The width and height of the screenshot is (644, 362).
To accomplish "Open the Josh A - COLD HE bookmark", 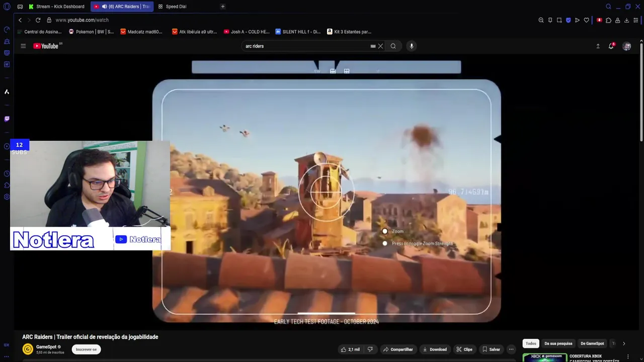I will pyautogui.click(x=247, y=32).
